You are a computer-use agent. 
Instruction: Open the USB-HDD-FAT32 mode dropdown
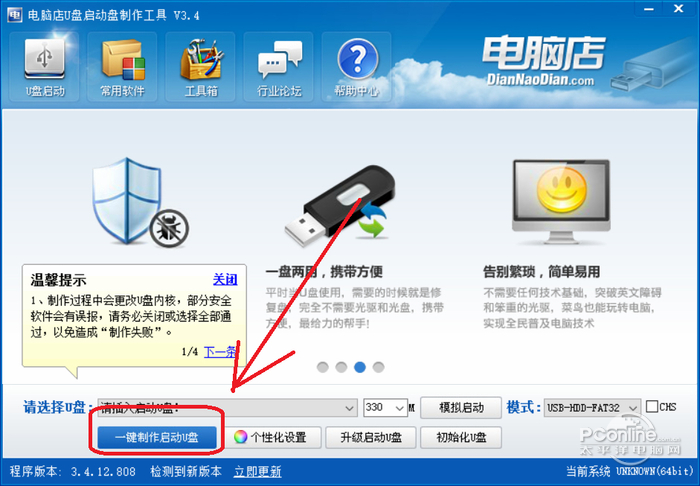(592, 408)
